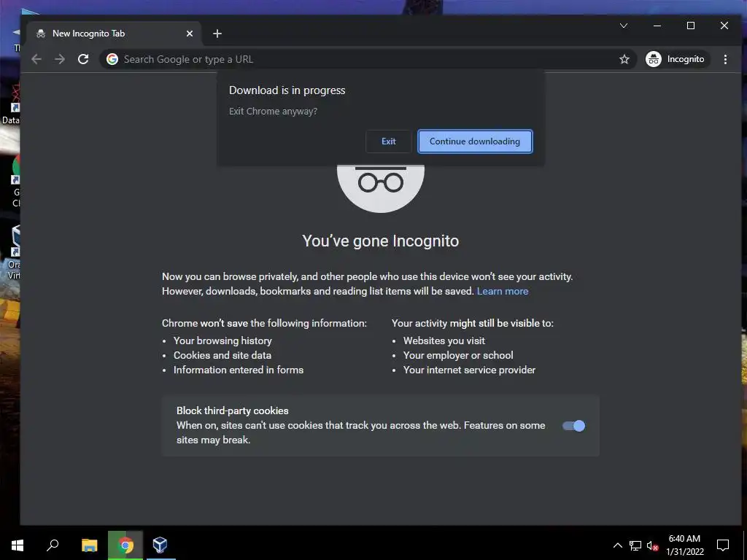Minimize the Chrome window
747x560 pixels.
pos(657,26)
